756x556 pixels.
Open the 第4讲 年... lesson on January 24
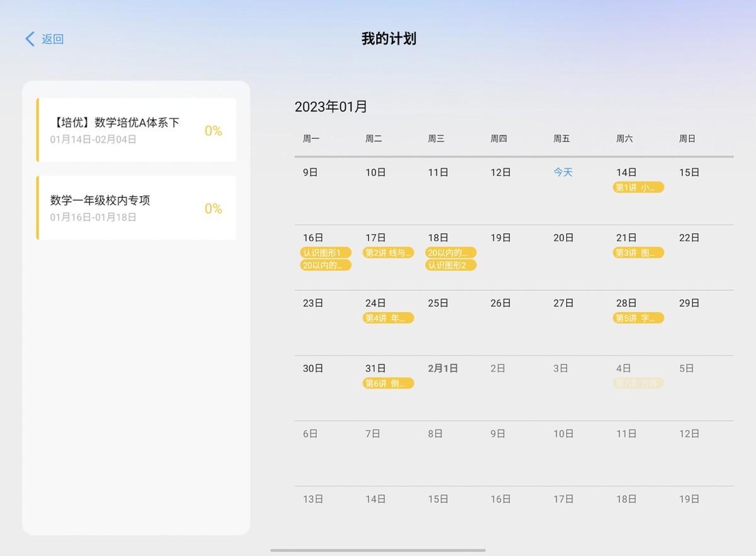click(387, 318)
